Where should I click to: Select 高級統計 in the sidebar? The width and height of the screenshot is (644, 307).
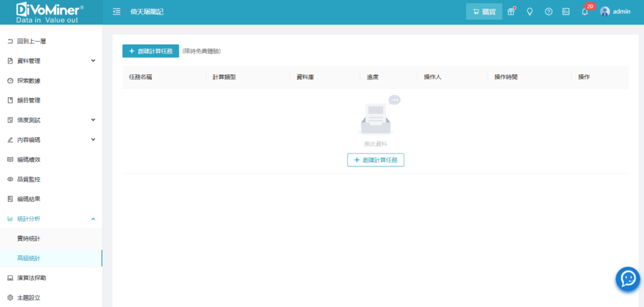(29, 259)
